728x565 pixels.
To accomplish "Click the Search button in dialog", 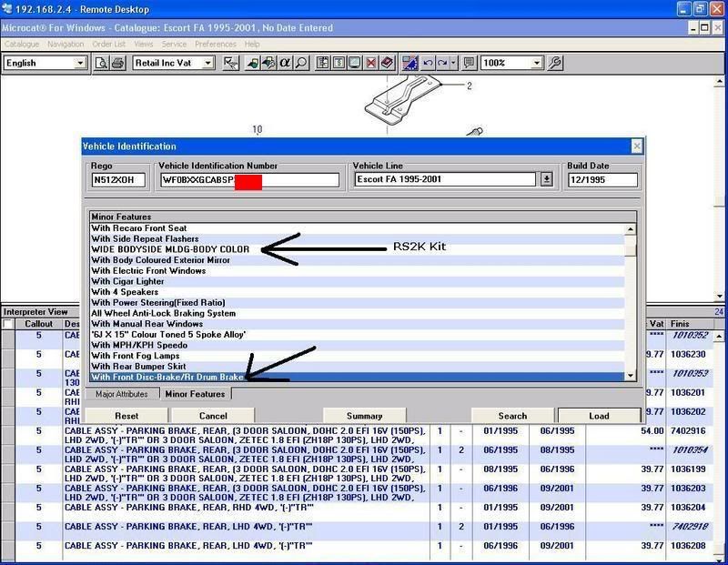I will tap(512, 416).
